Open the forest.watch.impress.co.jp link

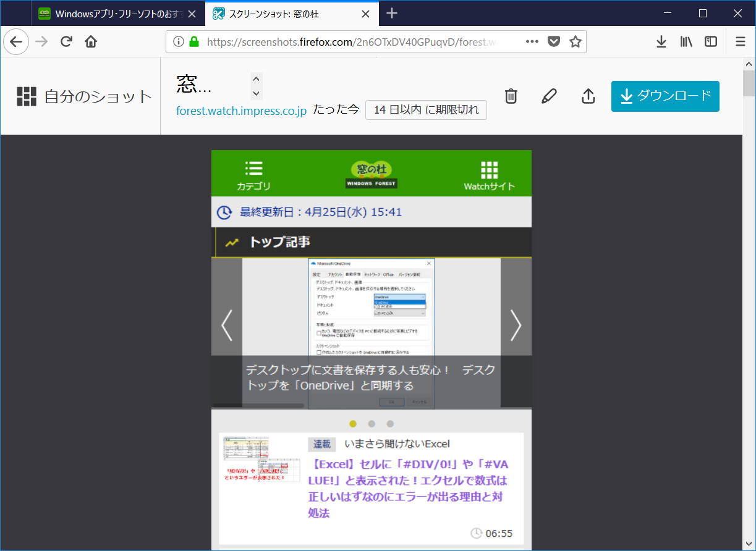point(241,111)
